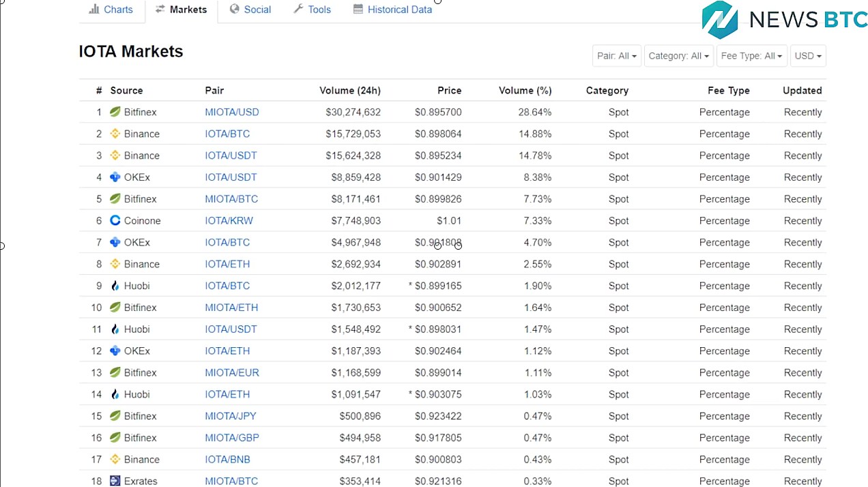868x487 pixels.
Task: Expand the Pair: All dropdown
Action: click(617, 56)
